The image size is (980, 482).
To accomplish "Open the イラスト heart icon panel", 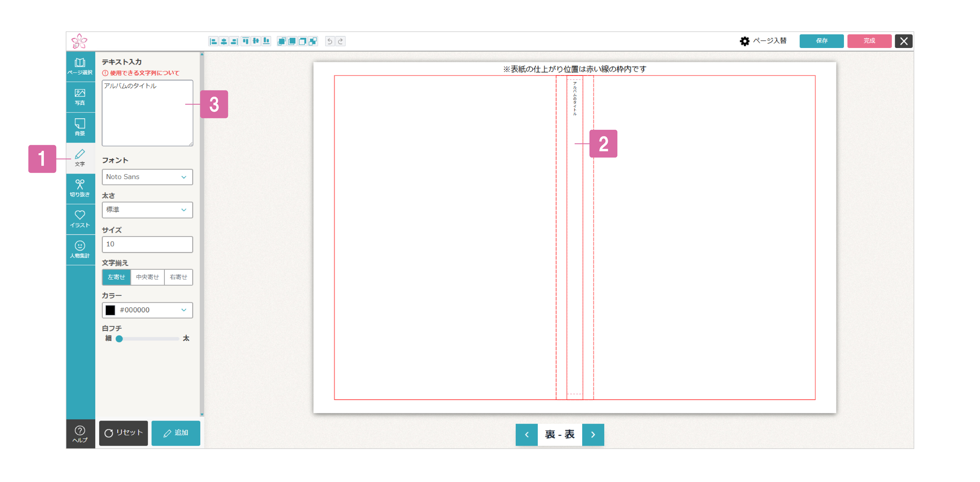I will pos(80,219).
